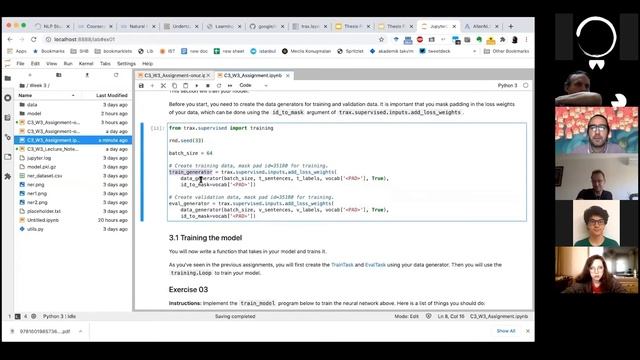Open the Extension Manager puzzle icon

7,176
